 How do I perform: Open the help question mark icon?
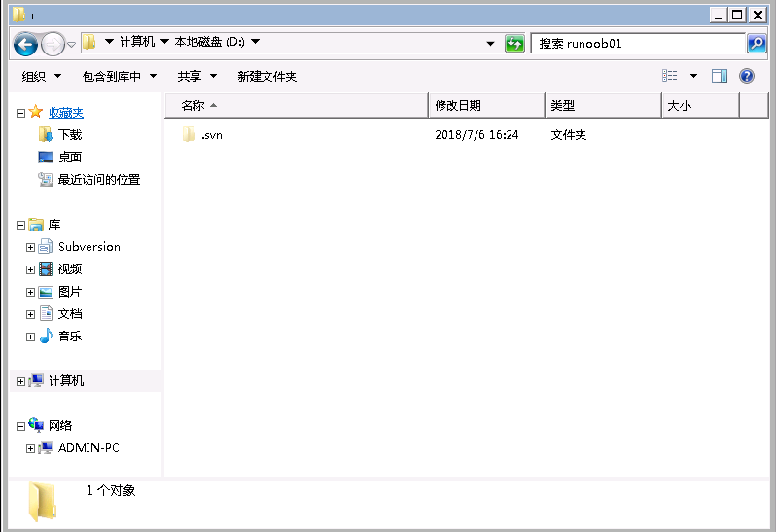[747, 76]
